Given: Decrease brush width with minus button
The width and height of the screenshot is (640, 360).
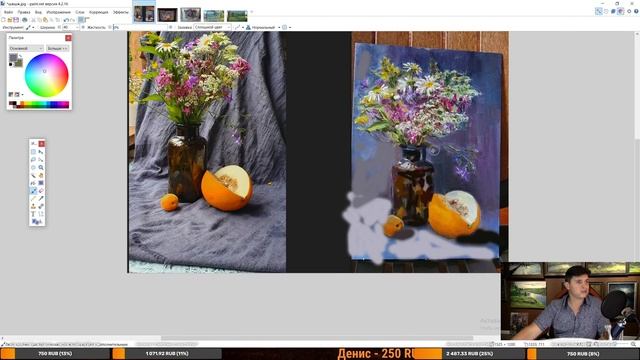Looking at the screenshot, I should [x=59, y=27].
